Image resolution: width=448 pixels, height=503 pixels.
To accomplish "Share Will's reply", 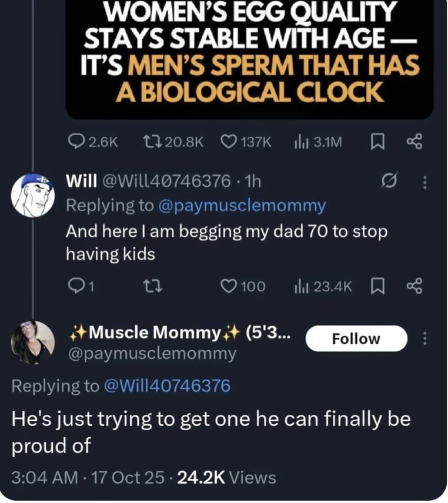I will point(414,286).
